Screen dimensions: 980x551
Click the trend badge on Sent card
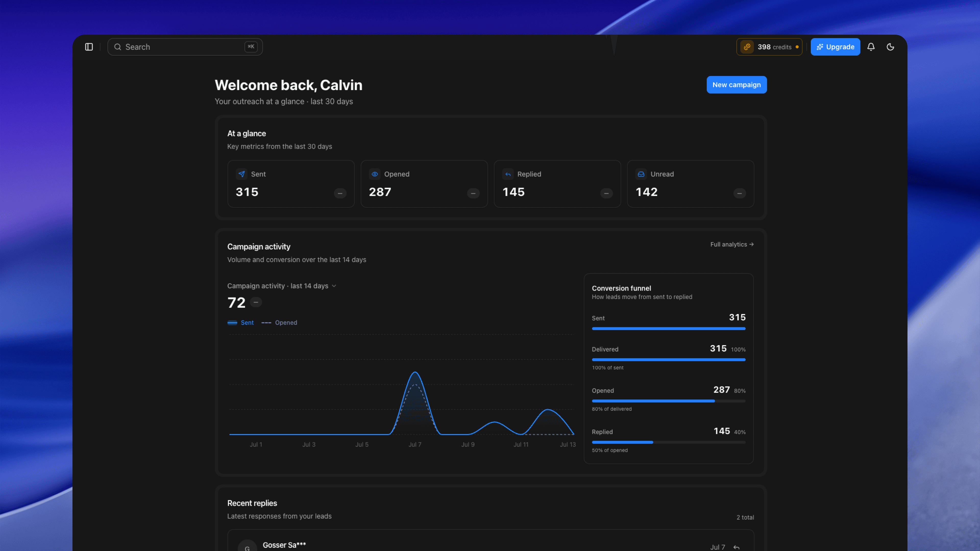point(340,194)
